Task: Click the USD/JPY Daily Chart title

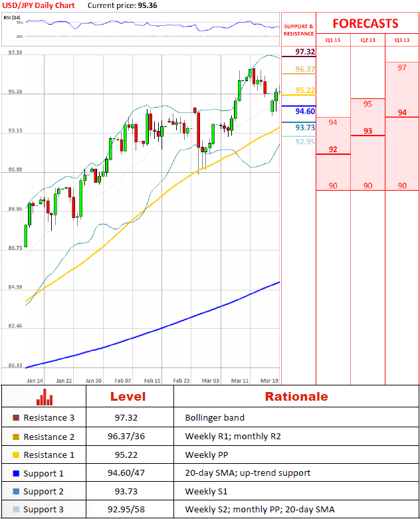Action: pos(39,5)
